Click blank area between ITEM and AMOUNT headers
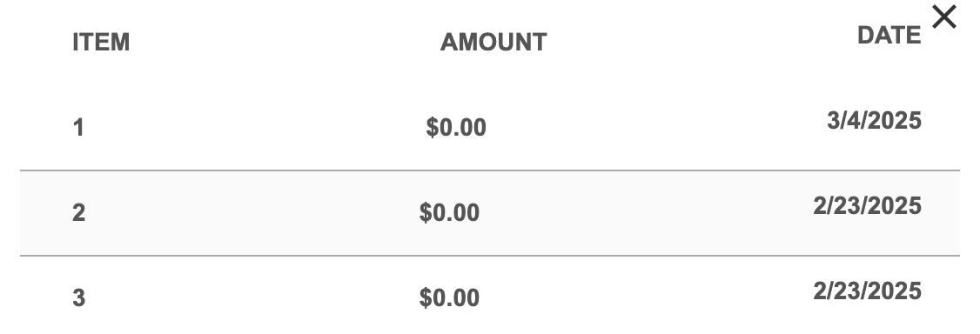This screenshot has width=980, height=334. 285,43
